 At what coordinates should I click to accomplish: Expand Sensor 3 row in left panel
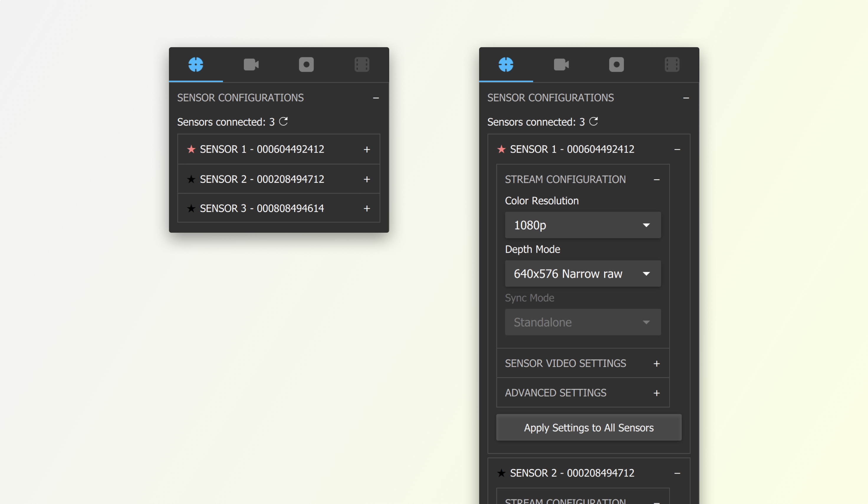(x=366, y=209)
